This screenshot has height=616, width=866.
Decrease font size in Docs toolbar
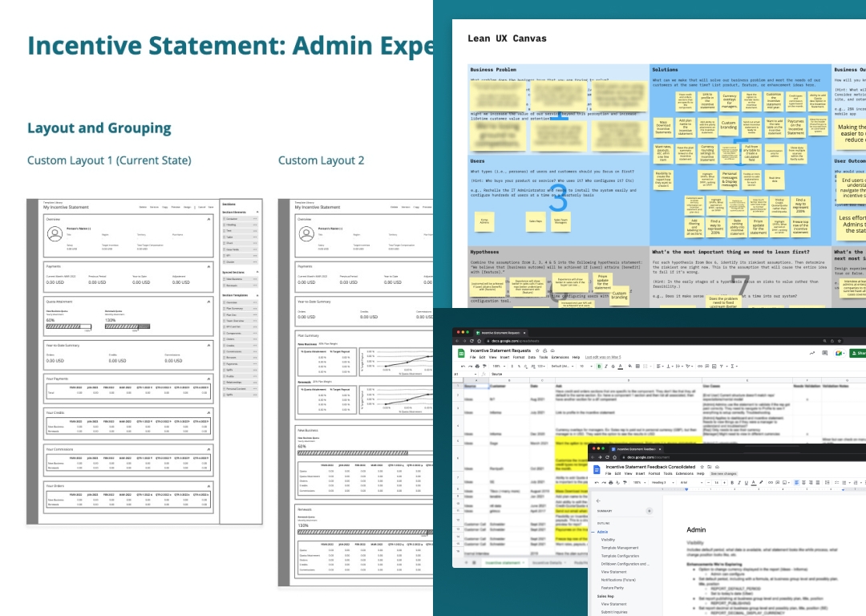pyautogui.click(x=709, y=482)
